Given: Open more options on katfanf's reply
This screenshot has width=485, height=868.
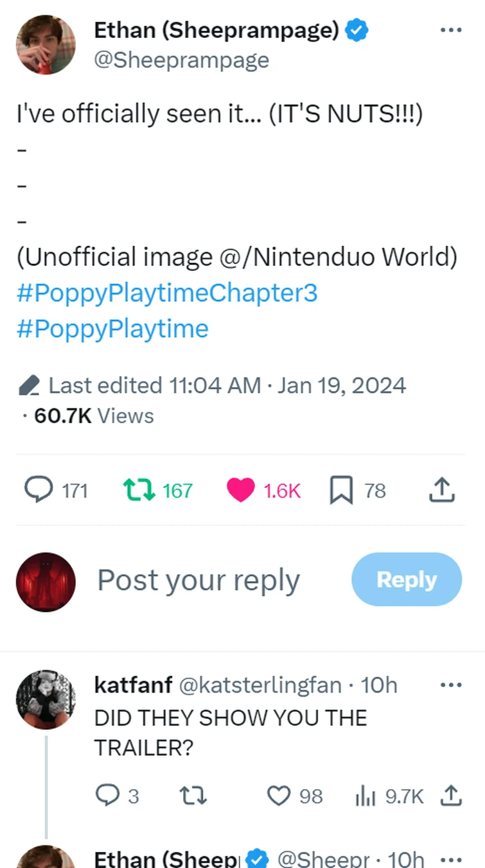Looking at the screenshot, I should 450,685.
